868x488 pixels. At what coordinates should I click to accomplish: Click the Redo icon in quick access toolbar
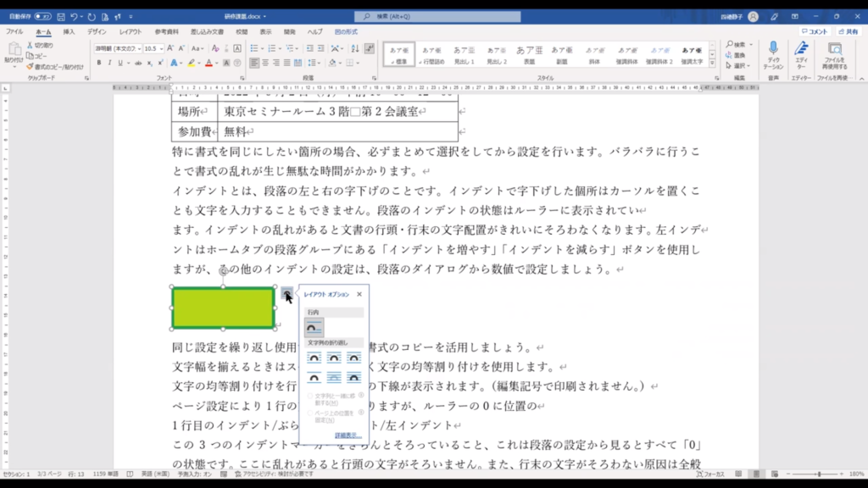point(92,17)
